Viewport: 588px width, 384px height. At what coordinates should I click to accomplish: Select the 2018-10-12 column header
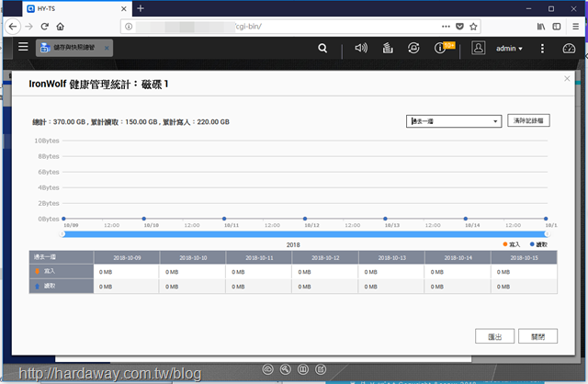point(325,257)
